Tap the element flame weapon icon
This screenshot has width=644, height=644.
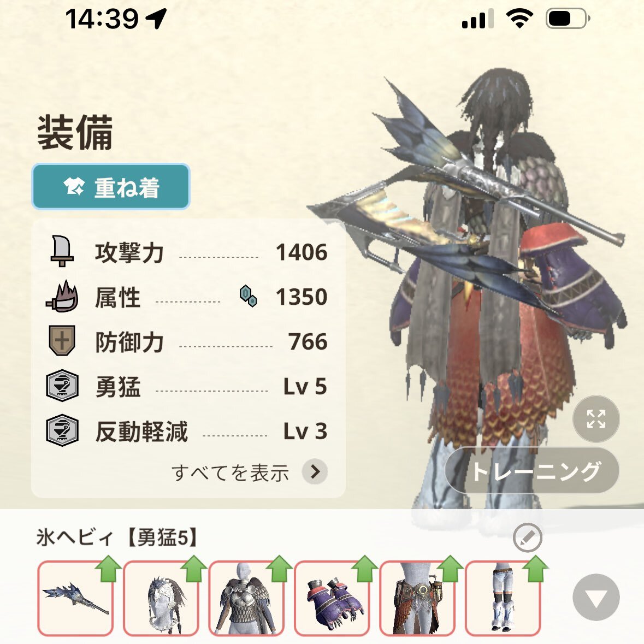click(62, 297)
